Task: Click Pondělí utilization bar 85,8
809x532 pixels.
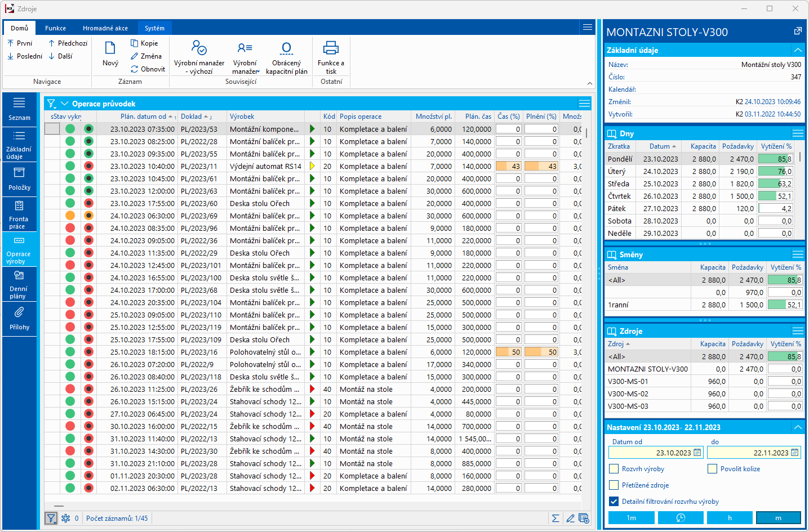Action: click(x=776, y=159)
